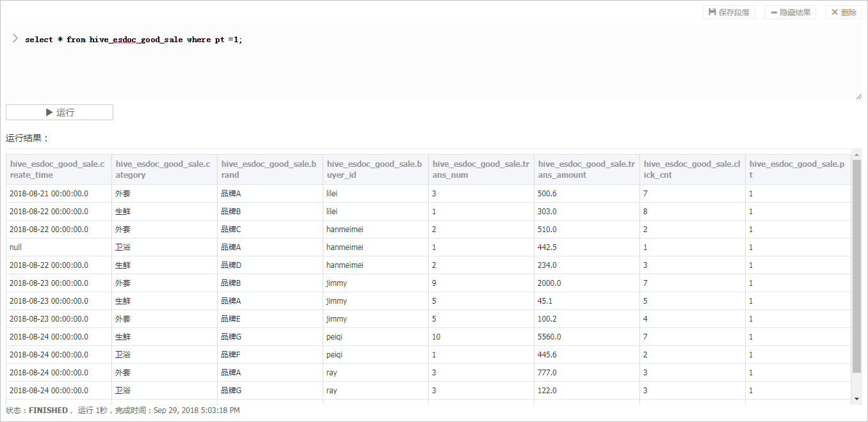The width and height of the screenshot is (868, 422).
Task: Select the click_cnt column header
Action: click(692, 169)
